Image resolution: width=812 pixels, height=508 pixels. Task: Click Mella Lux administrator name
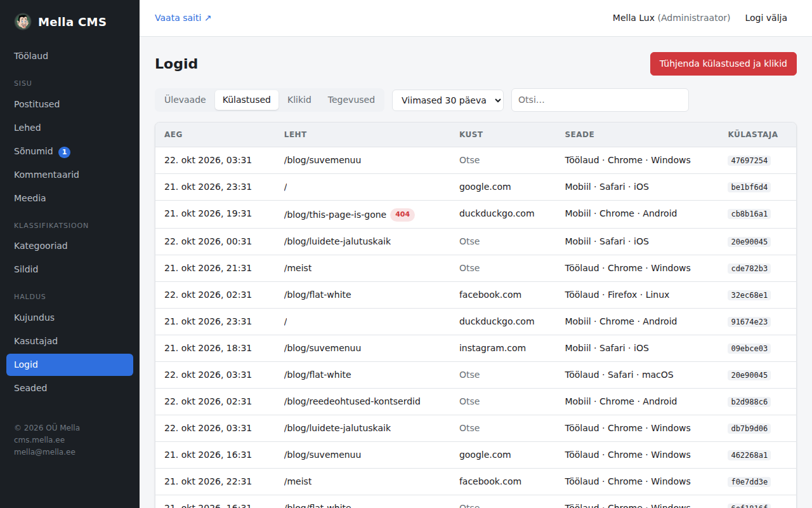click(633, 18)
